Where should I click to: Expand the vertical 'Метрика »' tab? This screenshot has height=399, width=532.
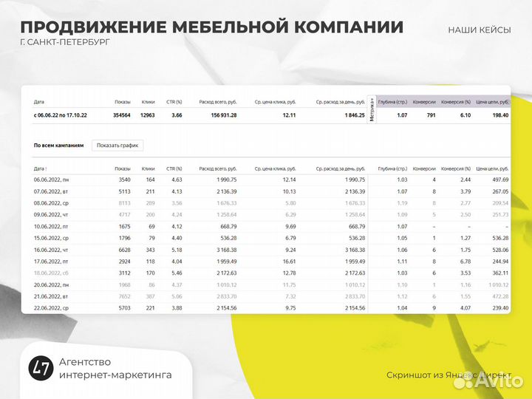point(372,109)
